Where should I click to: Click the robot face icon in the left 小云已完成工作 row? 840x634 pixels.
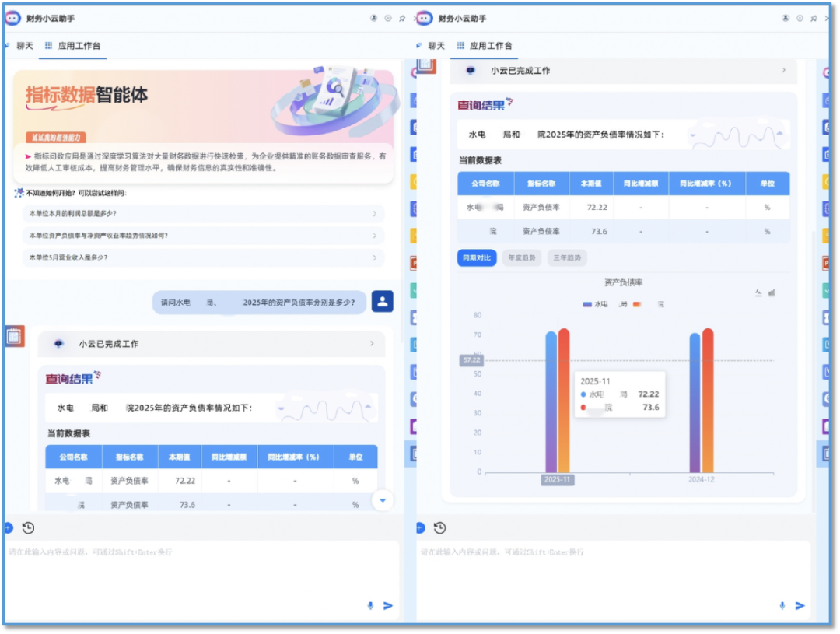click(x=59, y=344)
